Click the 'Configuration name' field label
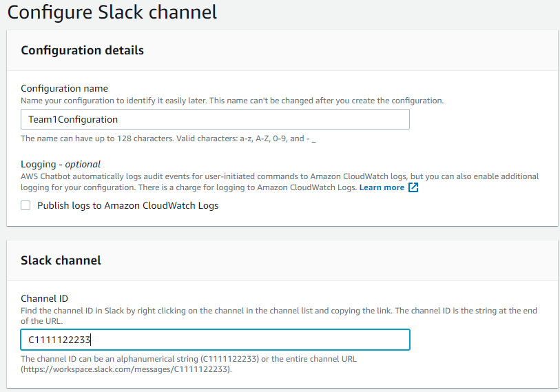The image size is (560, 392). tap(64, 88)
